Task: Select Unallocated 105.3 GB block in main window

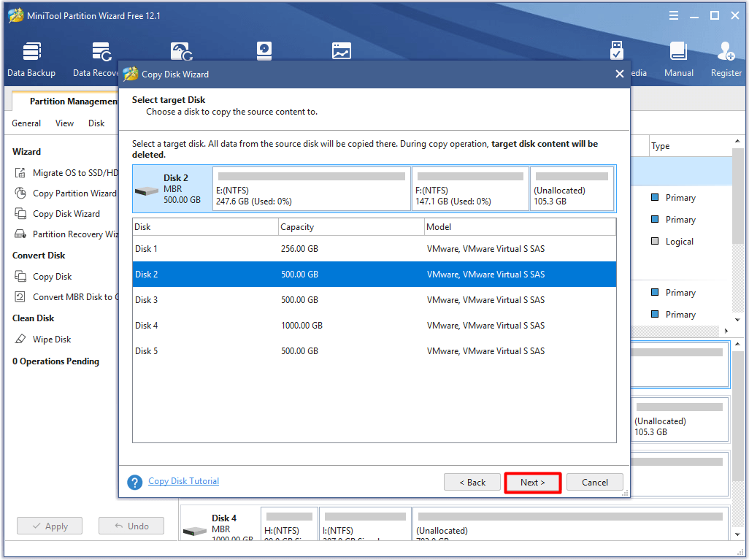Action: pyautogui.click(x=679, y=419)
